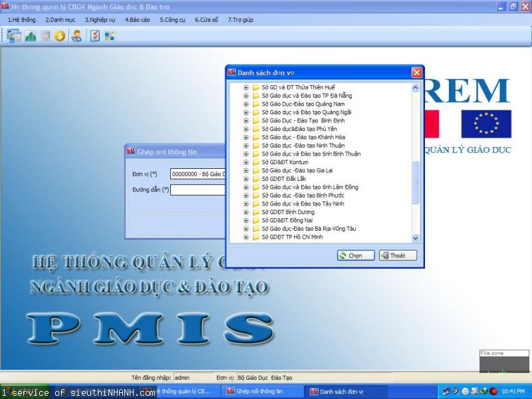Open the 2.Danh mục menu
The image size is (532, 399).
point(61,20)
